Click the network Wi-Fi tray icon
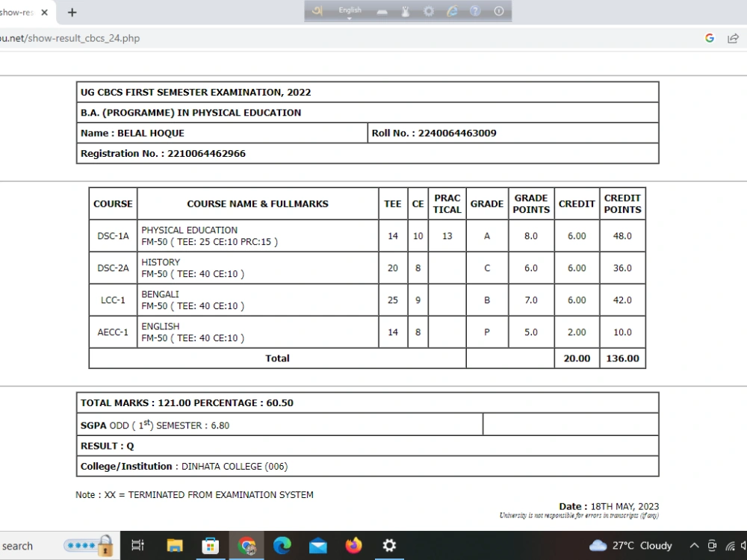This screenshot has height=560, width=747. pos(730,546)
